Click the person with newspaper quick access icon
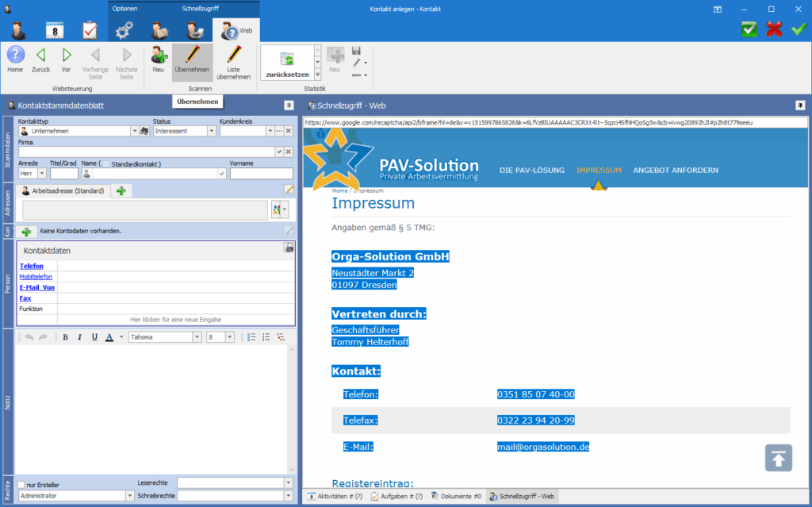Viewport: 812px width, 507px height. (159, 31)
